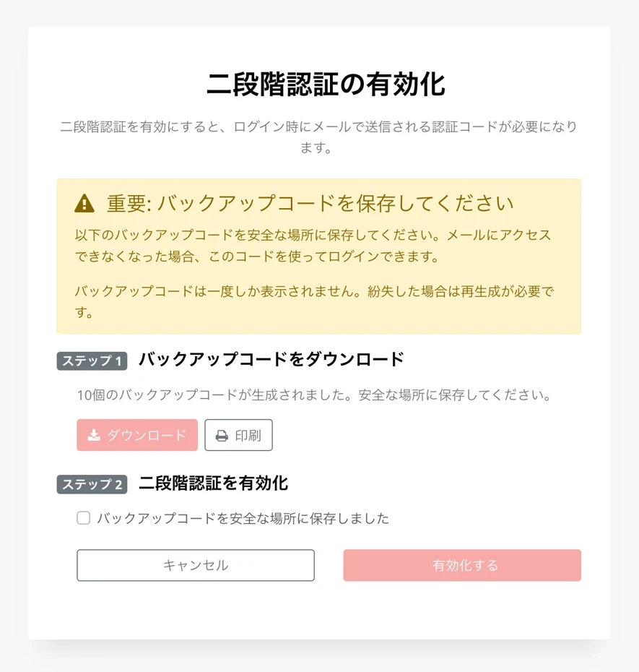
Task: Click the print symbol next to 印刷 text
Action: (x=221, y=434)
